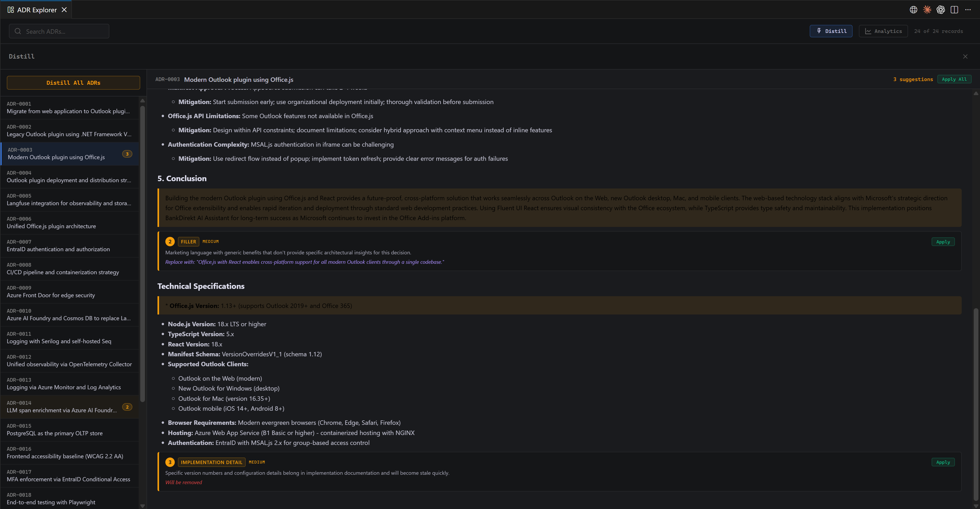Close the ADR Explorer tab

click(64, 10)
